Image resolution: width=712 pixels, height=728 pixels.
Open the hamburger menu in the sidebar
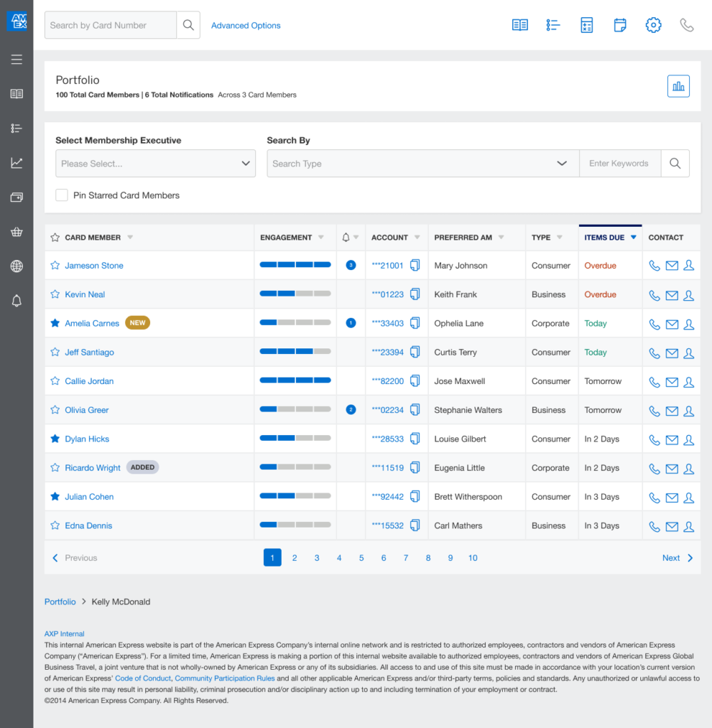click(16, 60)
